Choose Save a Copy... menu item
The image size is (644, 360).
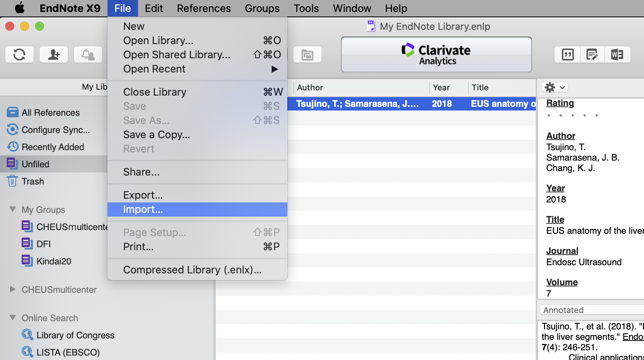[197, 134]
